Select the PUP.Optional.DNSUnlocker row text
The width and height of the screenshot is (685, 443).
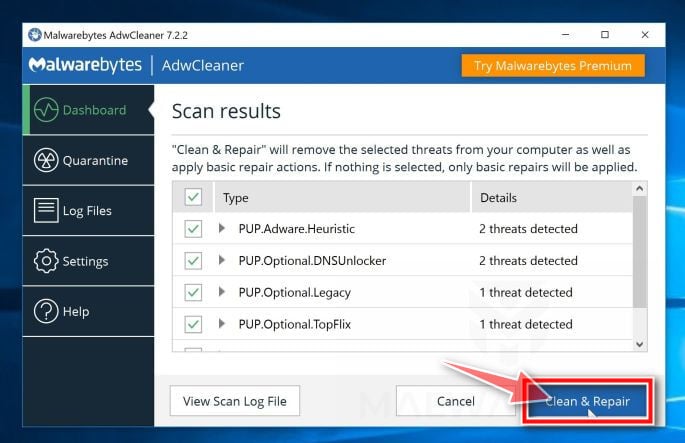(x=312, y=261)
